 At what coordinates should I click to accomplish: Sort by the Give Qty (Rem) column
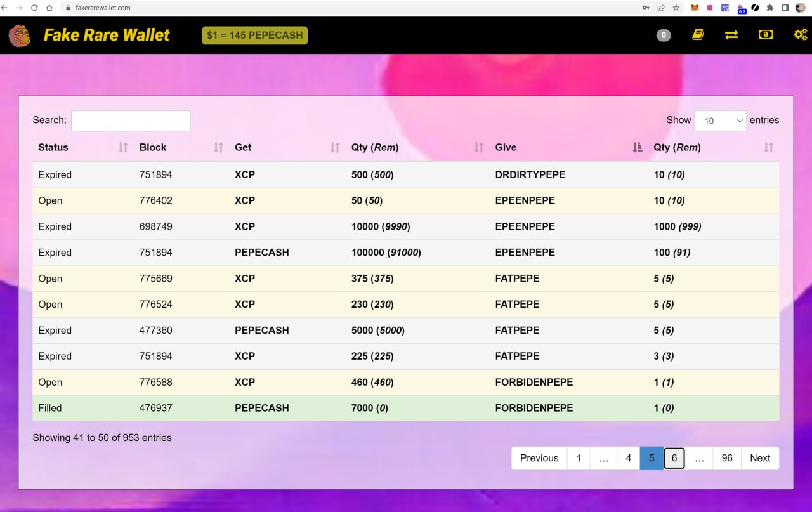pyautogui.click(x=714, y=147)
